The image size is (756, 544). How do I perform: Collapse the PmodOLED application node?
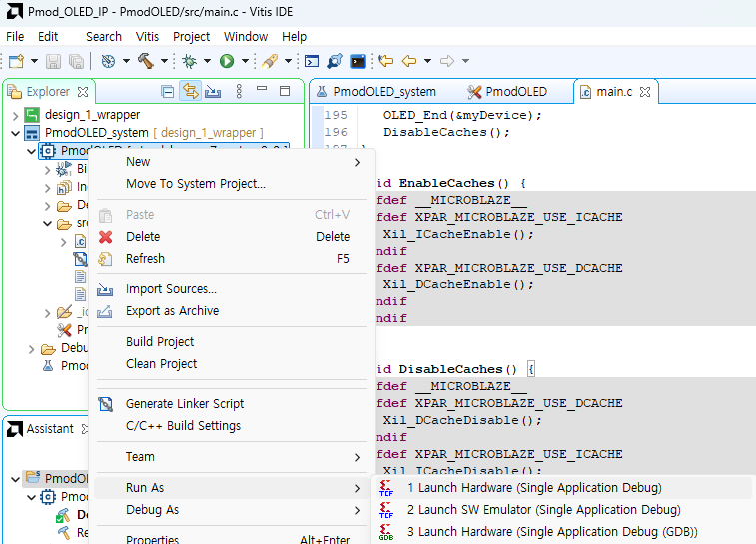click(31, 152)
